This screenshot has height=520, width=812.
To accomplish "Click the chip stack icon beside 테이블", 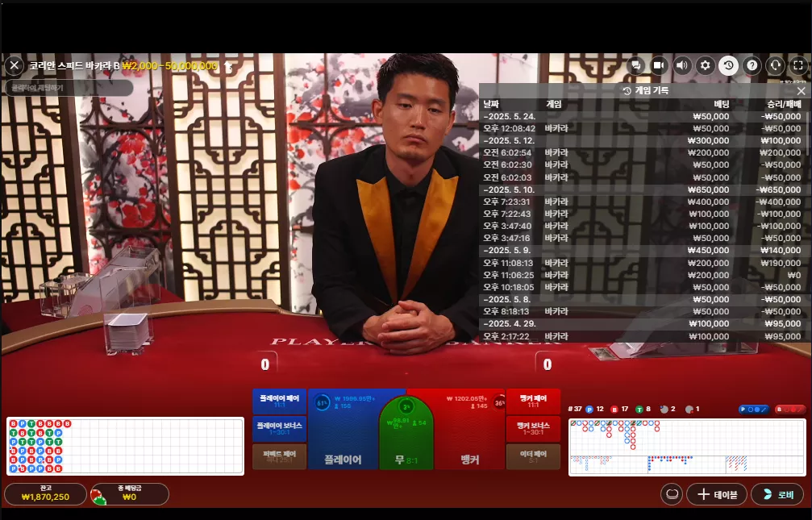I will [x=672, y=494].
